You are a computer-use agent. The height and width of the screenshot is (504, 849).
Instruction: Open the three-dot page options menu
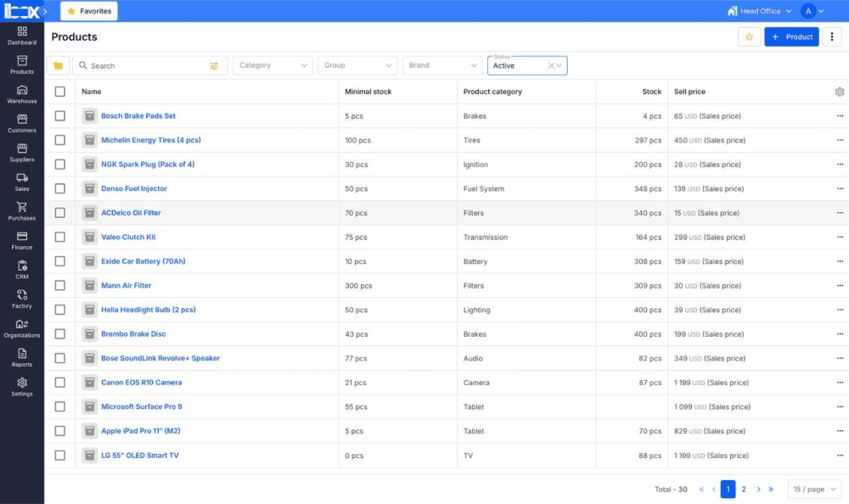[832, 36]
